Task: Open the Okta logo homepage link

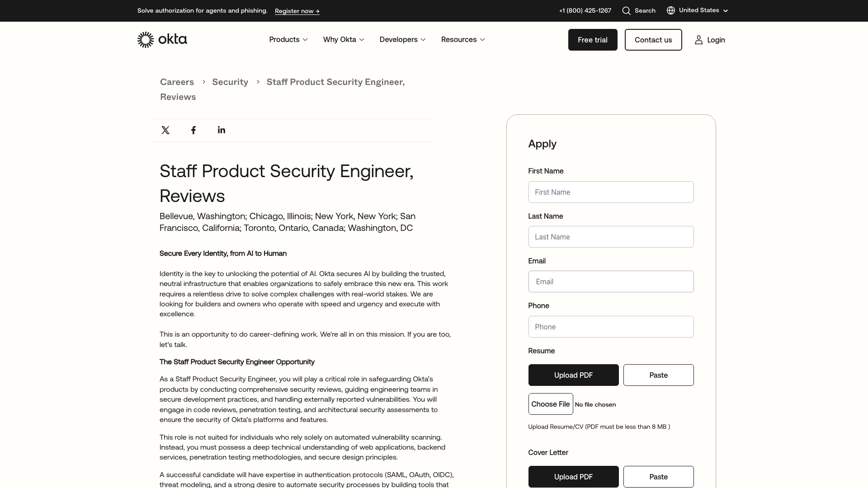Action: pyautogui.click(x=162, y=40)
